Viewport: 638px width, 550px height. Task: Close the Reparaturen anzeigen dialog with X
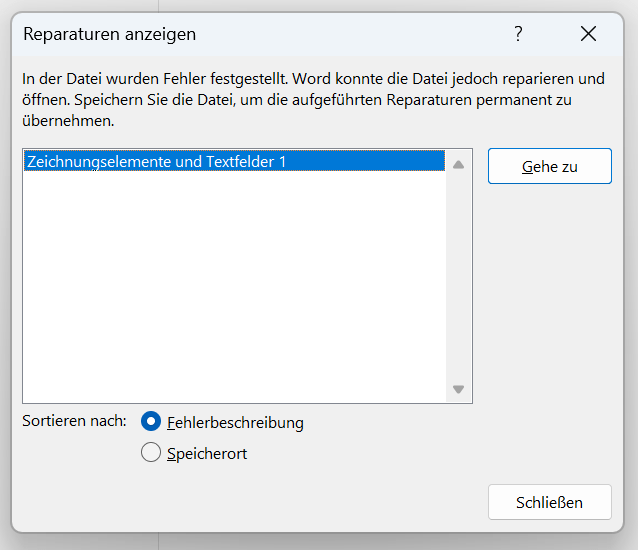coord(588,34)
